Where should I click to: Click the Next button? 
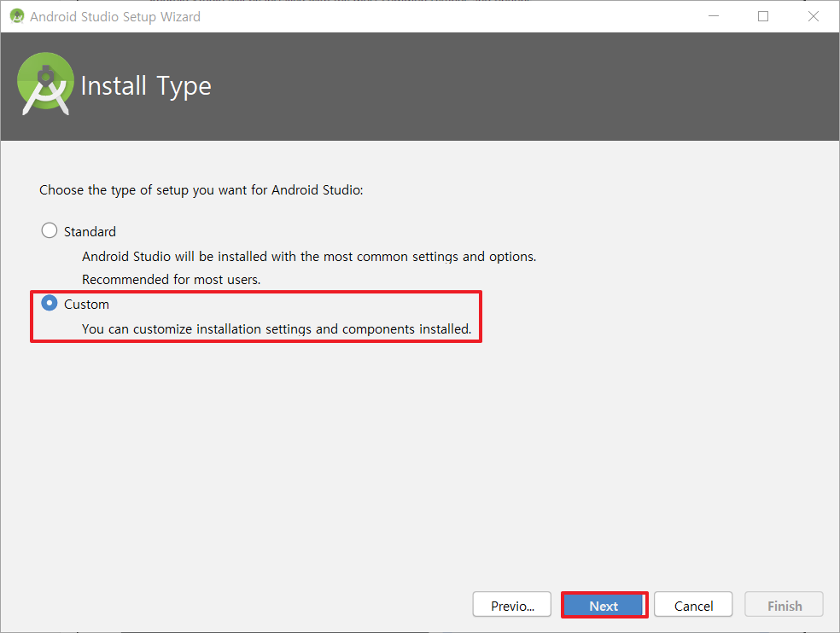(x=604, y=605)
